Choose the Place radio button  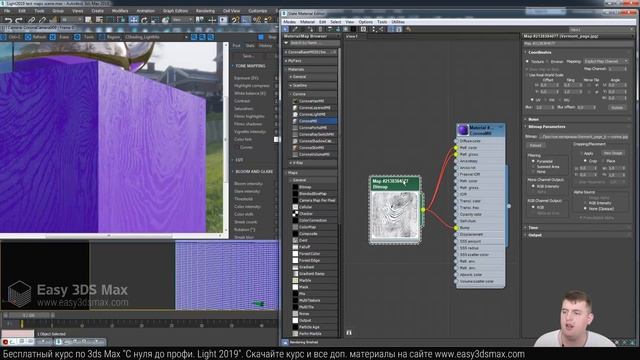click(602, 161)
